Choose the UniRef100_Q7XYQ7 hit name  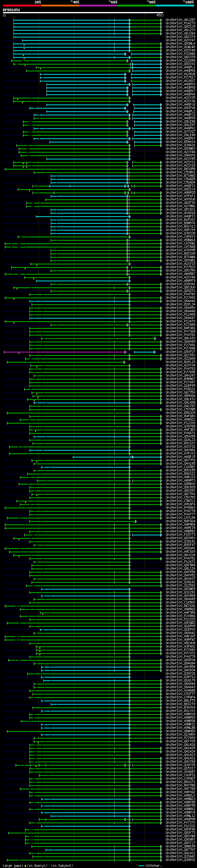pos(180,132)
